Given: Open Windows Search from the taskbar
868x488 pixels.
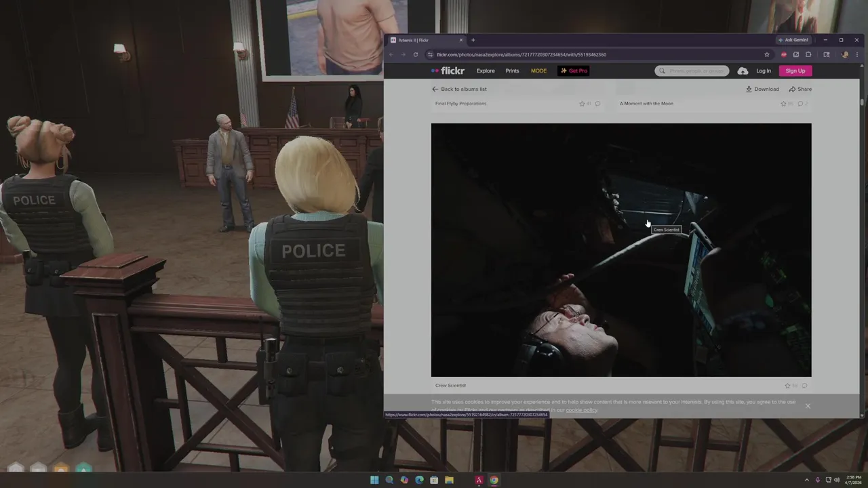Looking at the screenshot, I should [389, 480].
